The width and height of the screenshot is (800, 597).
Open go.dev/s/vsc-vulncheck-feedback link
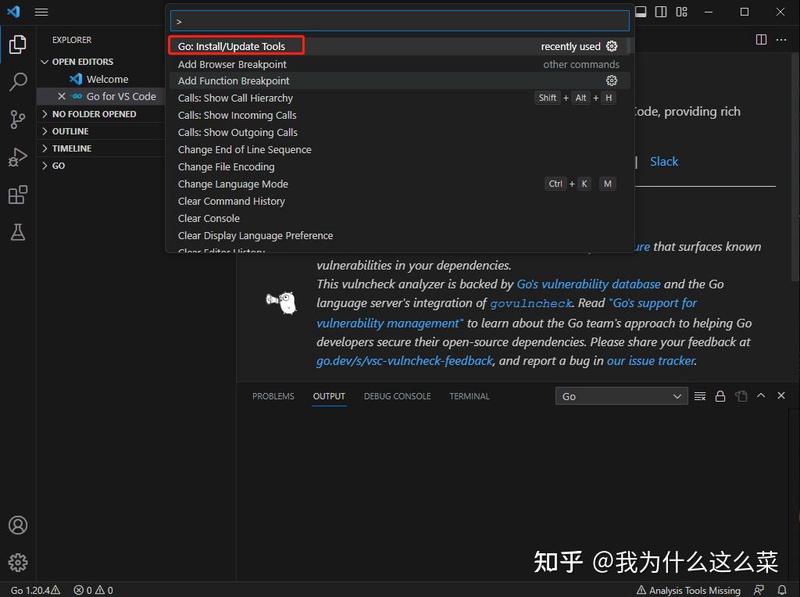pyautogui.click(x=405, y=361)
